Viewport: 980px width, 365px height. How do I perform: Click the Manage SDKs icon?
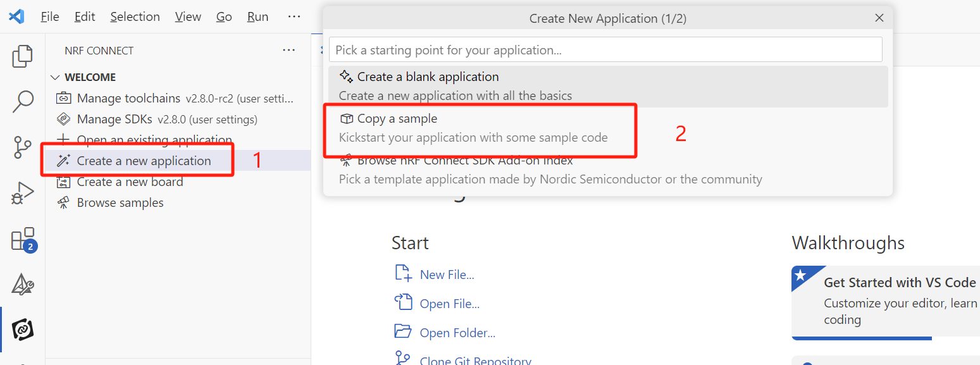63,120
